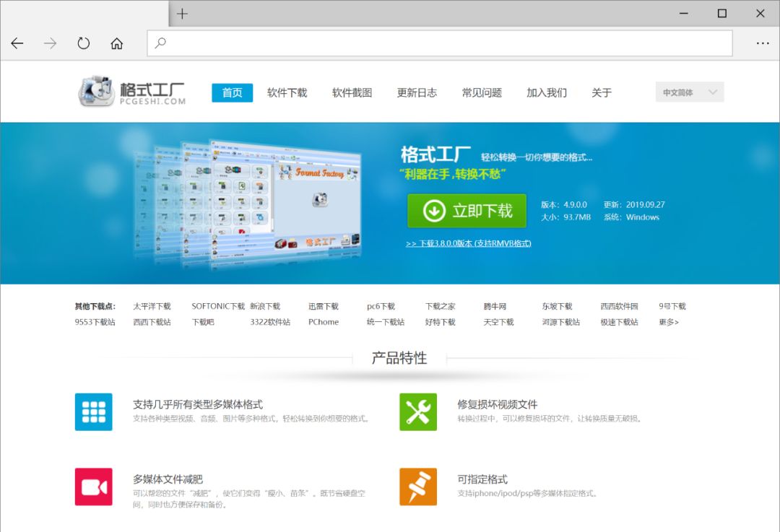Open the 更新日志 menu item
The image size is (780, 532).
tap(417, 92)
